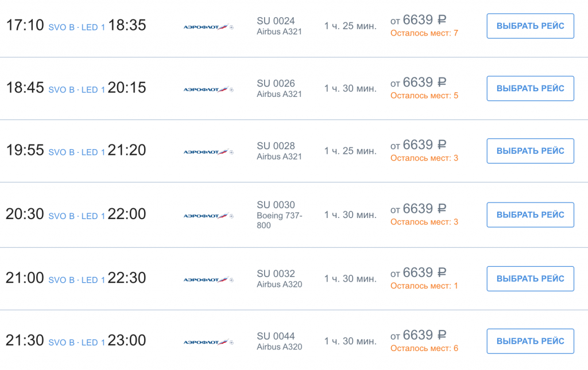Click Aeroflot logo for flight SU 0030

[208, 216]
